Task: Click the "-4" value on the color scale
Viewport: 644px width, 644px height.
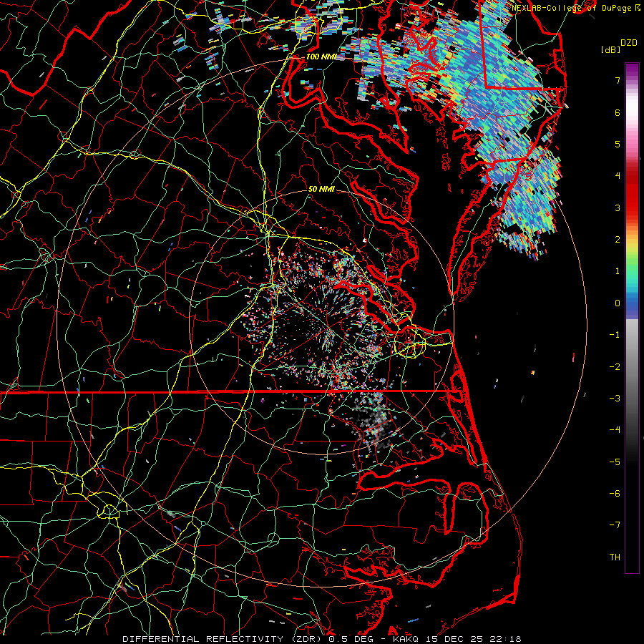Action: [615, 430]
